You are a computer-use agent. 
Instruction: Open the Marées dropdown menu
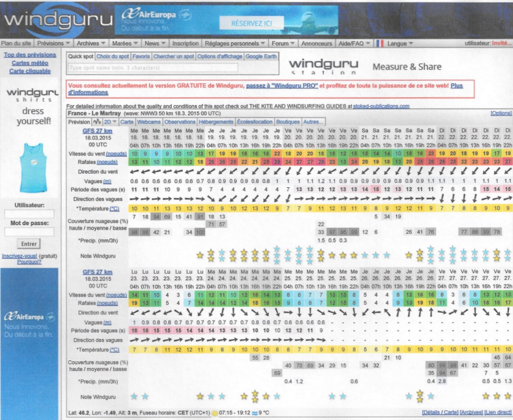pyautogui.click(x=125, y=43)
